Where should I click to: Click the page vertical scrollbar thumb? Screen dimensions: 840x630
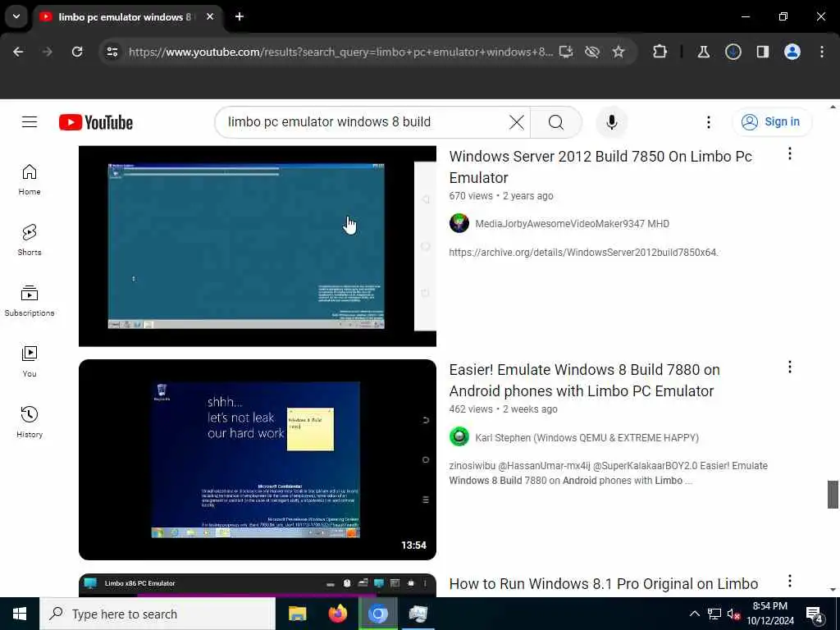coord(833,495)
